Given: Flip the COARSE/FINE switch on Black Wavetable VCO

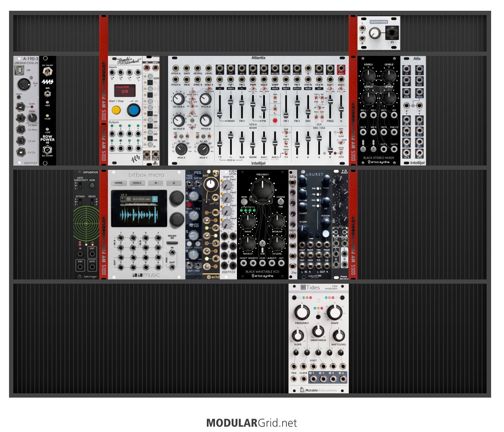Looking at the screenshot, I should tap(281, 202).
